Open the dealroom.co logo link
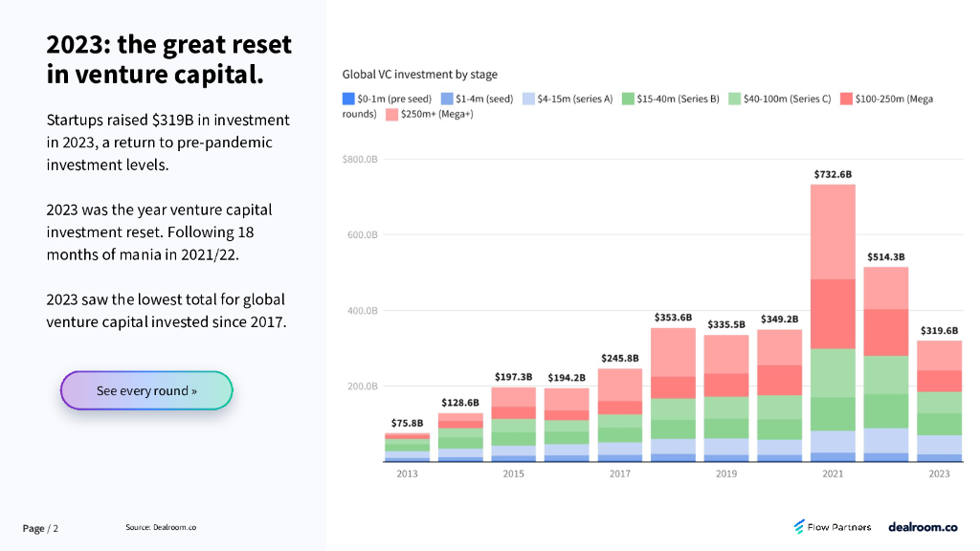 [923, 527]
